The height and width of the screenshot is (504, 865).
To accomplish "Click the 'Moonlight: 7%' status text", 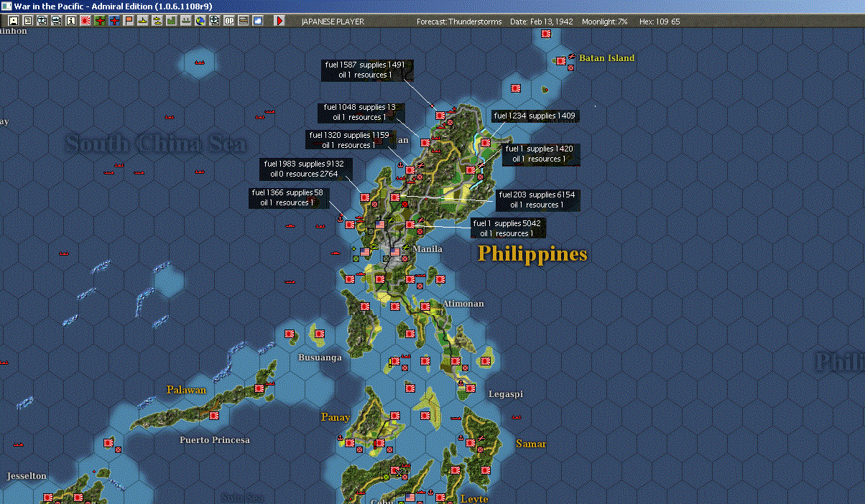I will [x=605, y=22].
